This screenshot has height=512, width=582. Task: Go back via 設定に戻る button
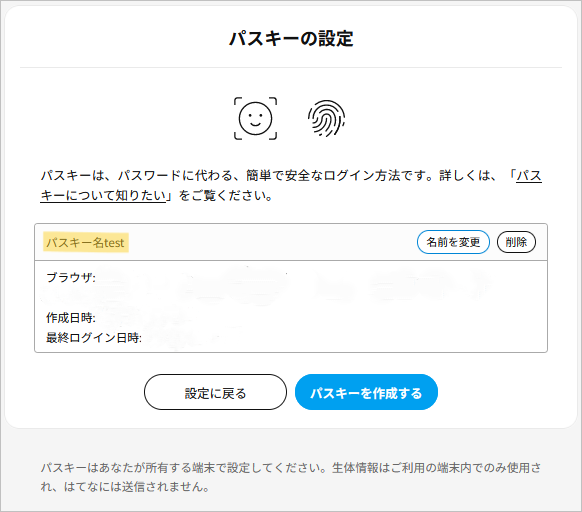click(x=215, y=392)
